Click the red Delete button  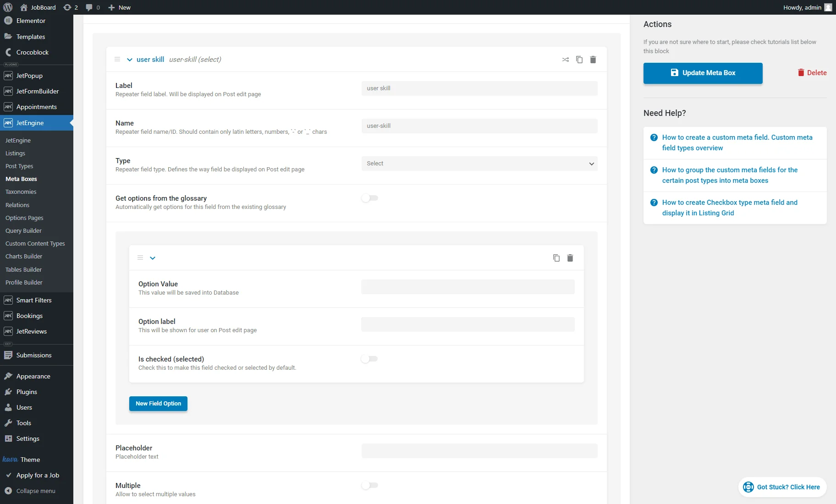click(812, 73)
